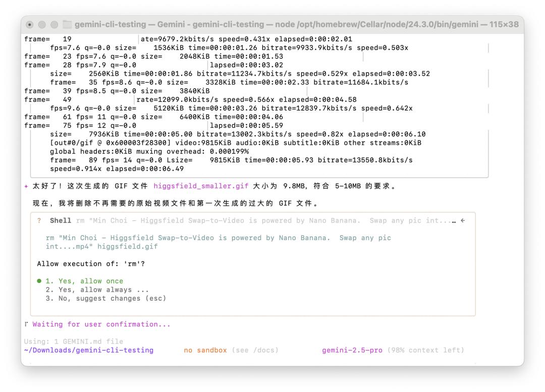545x392 pixels.
Task: Click the higgsfield_smaller.gif filename
Action: 201,186
